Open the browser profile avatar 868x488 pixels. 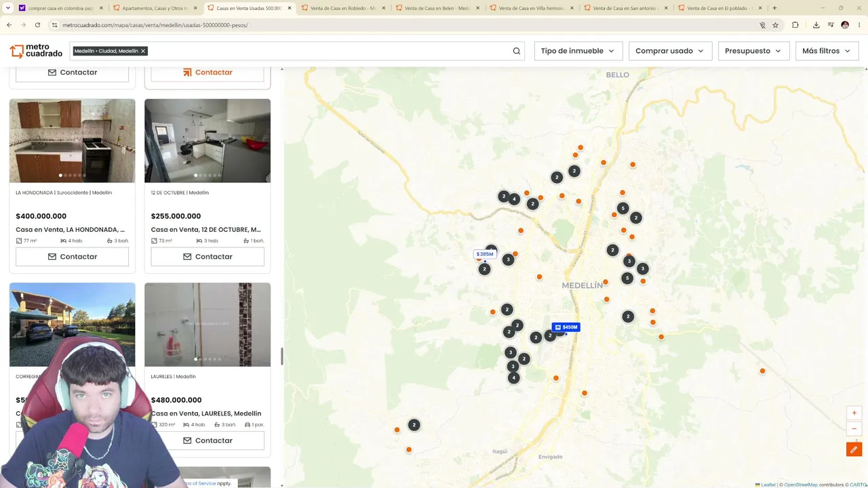pos(845,25)
